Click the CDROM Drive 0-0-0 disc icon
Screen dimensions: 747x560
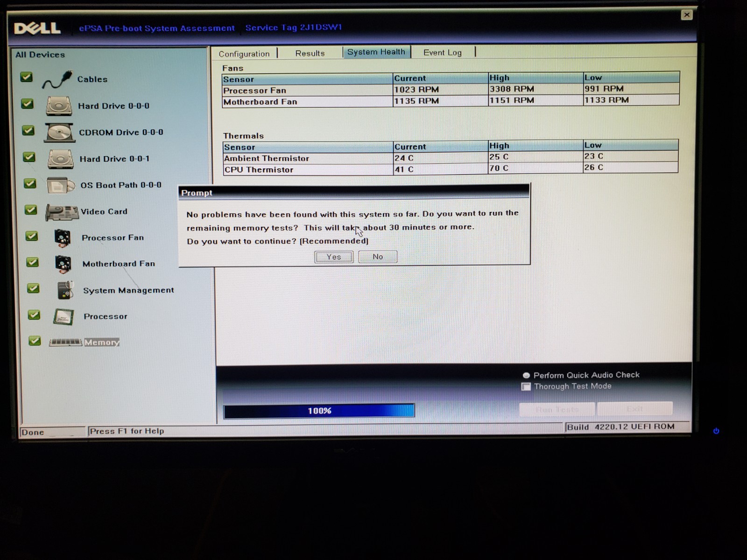[59, 133]
